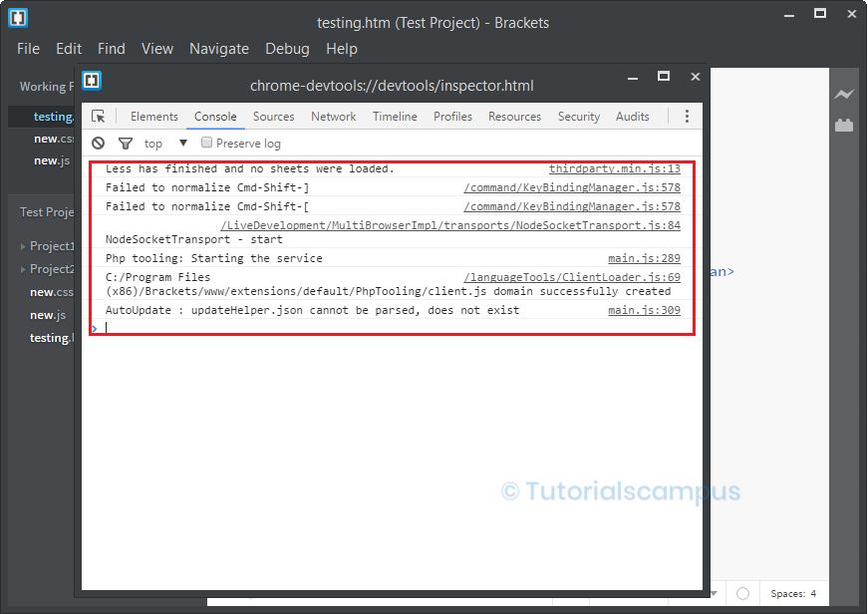Open the Audits tab
Viewport: 868px width, 614px height.
click(x=632, y=117)
